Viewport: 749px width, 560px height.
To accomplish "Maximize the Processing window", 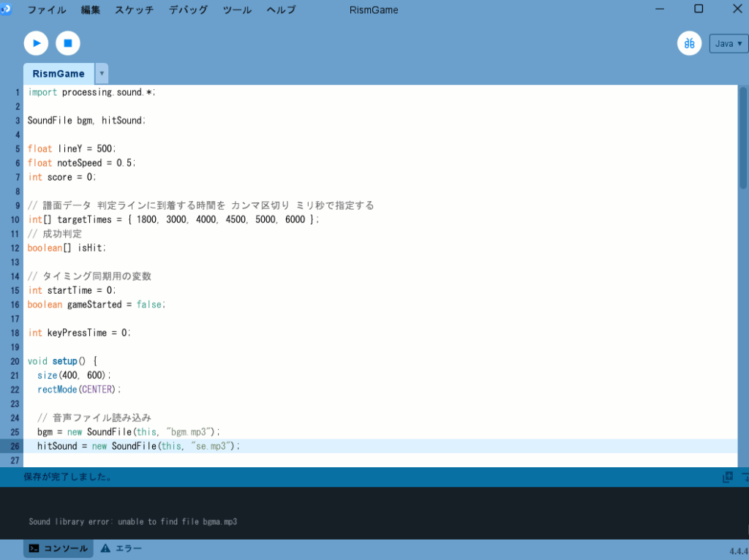I will pyautogui.click(x=699, y=10).
